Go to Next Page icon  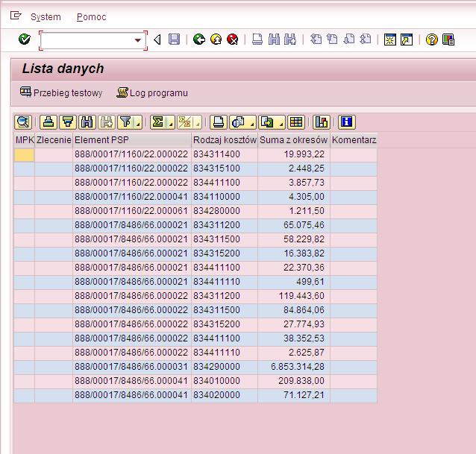[x=349, y=40]
